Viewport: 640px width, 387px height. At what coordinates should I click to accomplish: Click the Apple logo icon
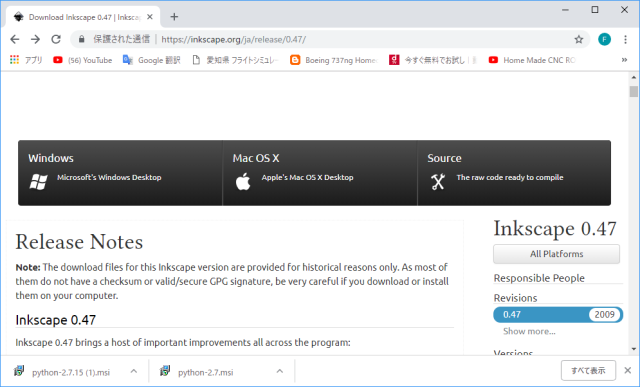click(x=243, y=182)
